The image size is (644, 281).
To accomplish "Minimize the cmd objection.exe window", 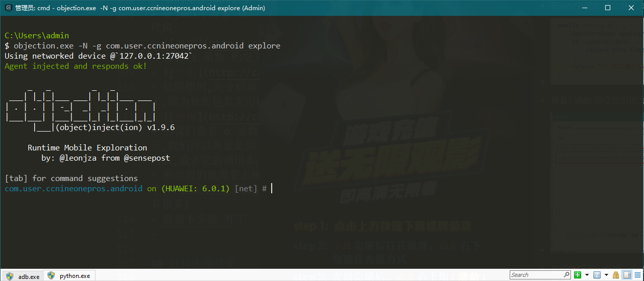I will click(584, 8).
